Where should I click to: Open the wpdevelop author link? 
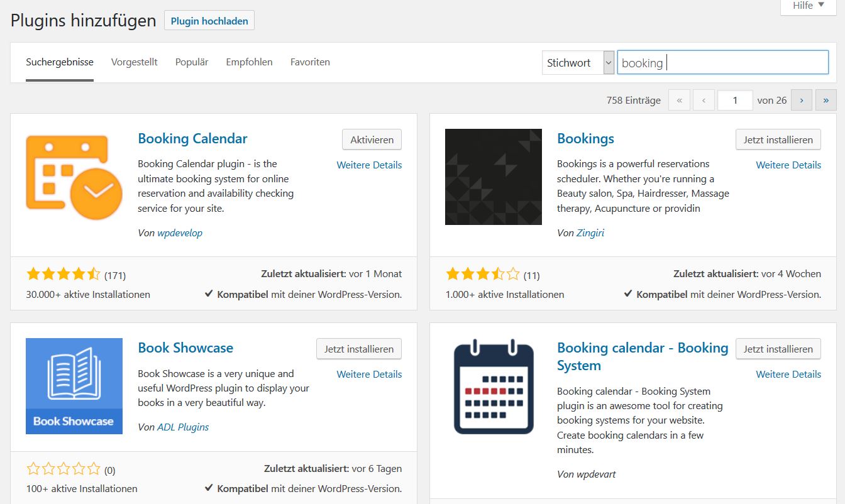coord(180,233)
